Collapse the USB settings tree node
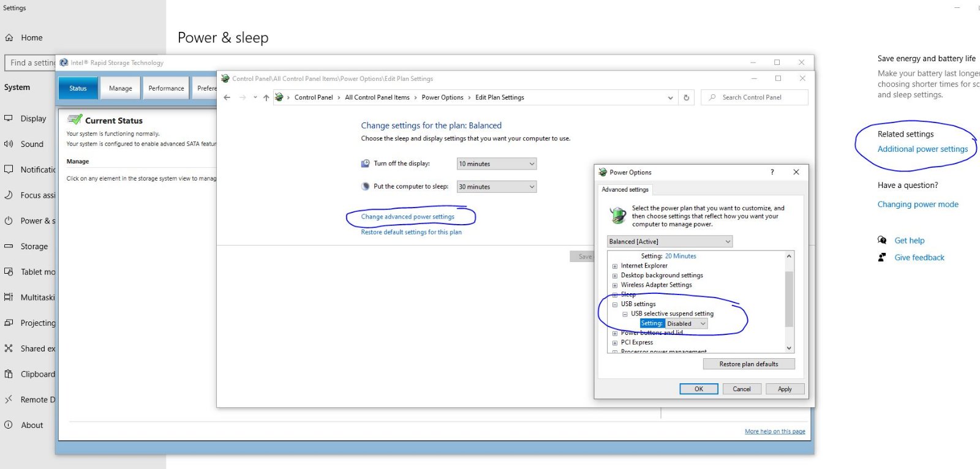The image size is (980, 469). [x=615, y=304]
